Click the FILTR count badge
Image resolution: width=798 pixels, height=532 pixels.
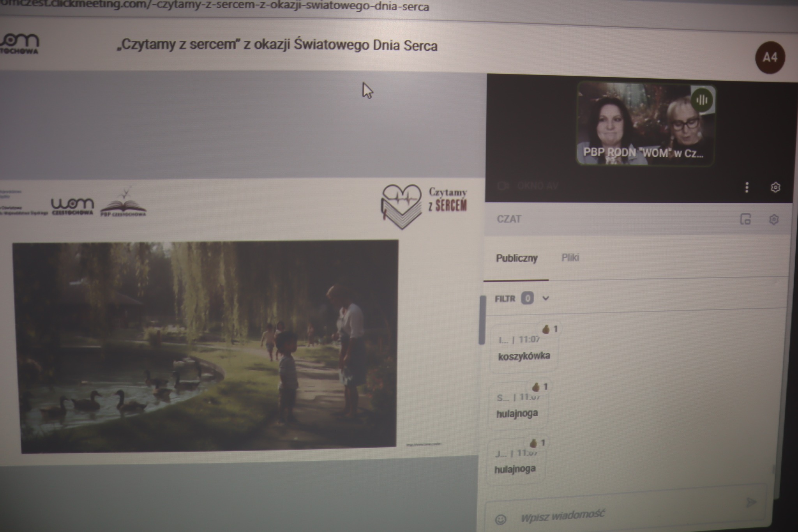coord(527,299)
